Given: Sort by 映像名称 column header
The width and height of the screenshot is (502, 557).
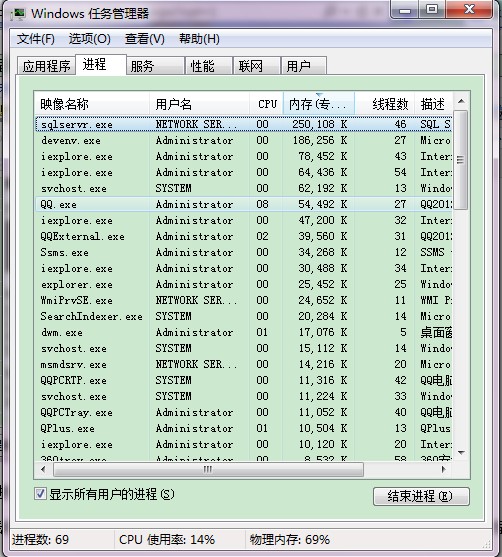Looking at the screenshot, I should tap(92, 104).
